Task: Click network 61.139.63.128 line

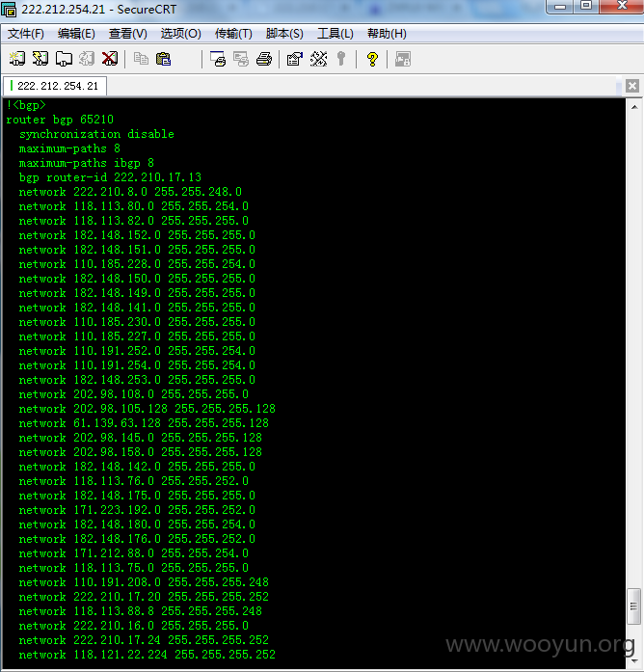Action: (144, 423)
